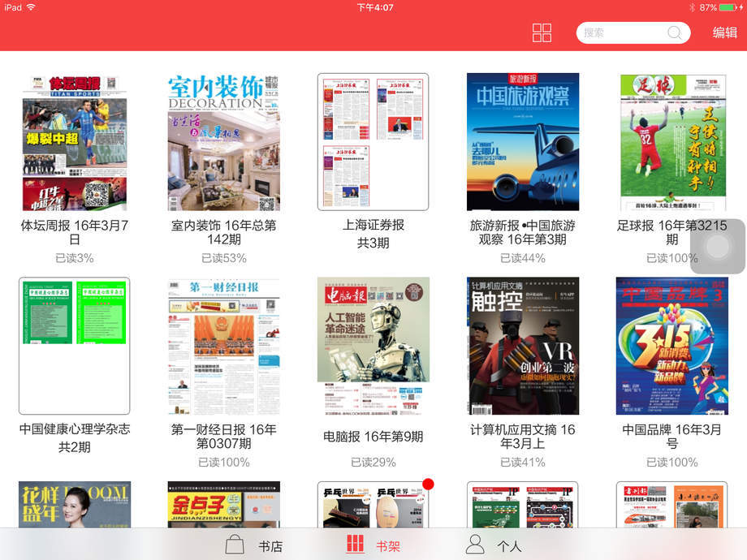The width and height of the screenshot is (747, 560).
Task: Click 共2期 issue count label
Action: [x=75, y=447]
